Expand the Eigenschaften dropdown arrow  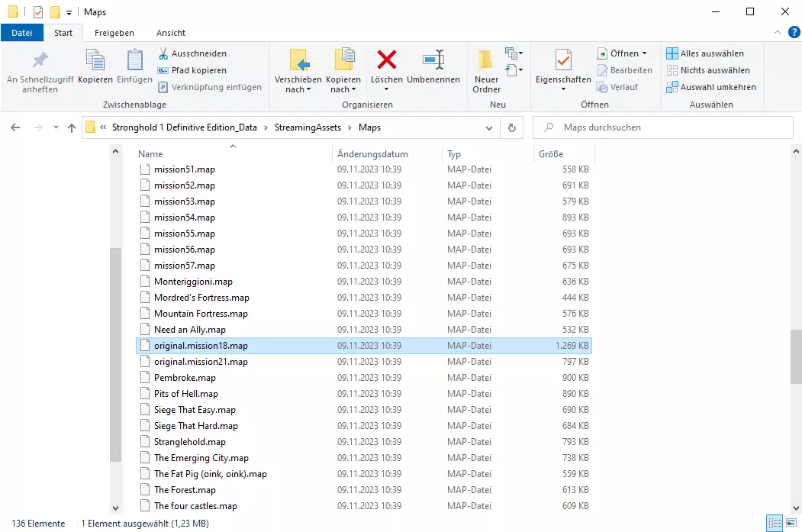(563, 89)
